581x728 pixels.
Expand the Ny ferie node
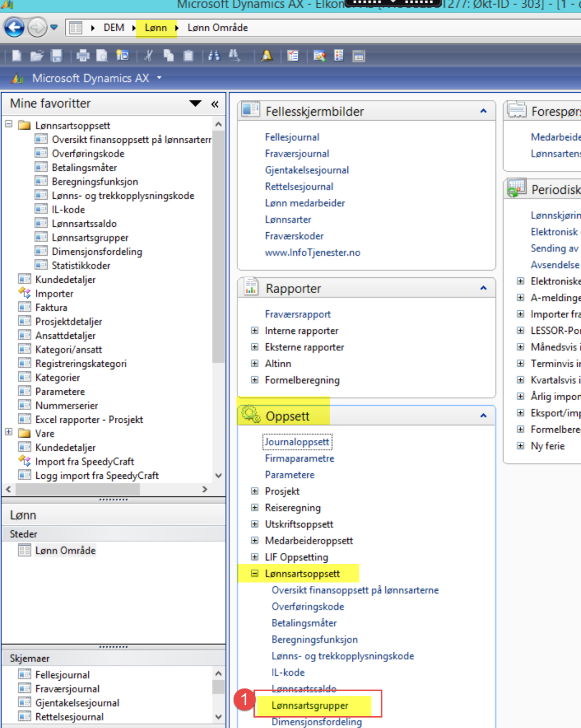520,446
